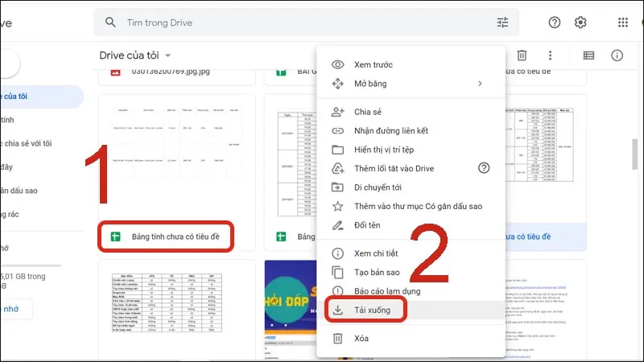Expand the Drive của tôi dropdown arrow
The image size is (644, 362).
[167, 56]
